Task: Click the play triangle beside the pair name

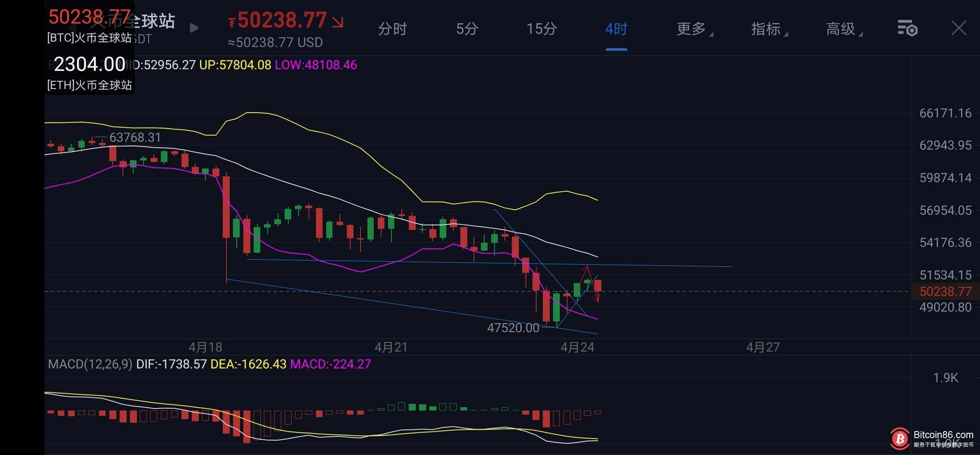Action: point(194,28)
